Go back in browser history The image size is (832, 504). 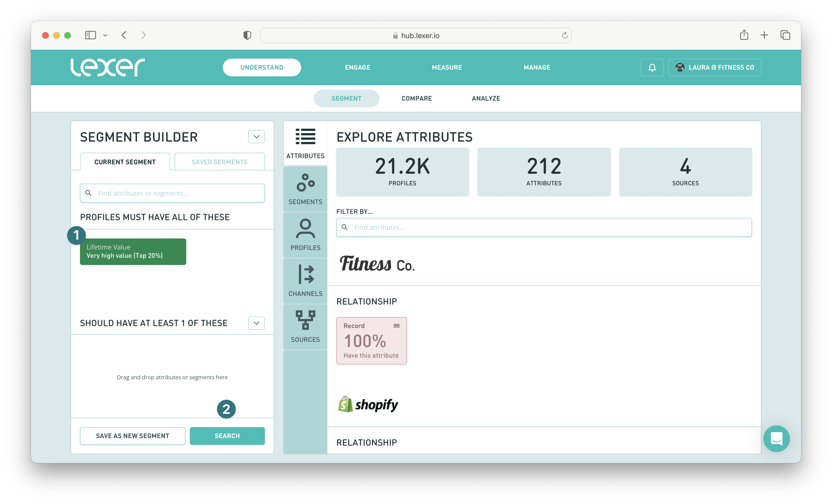124,35
